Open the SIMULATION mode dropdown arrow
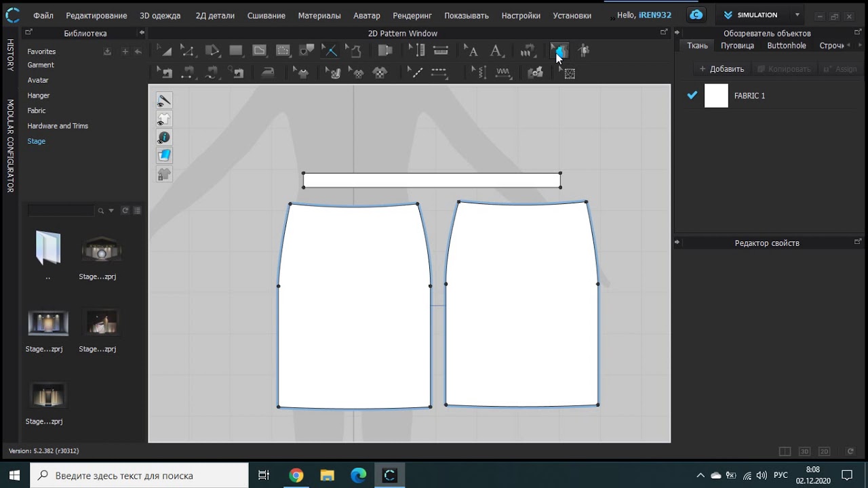 click(x=797, y=15)
